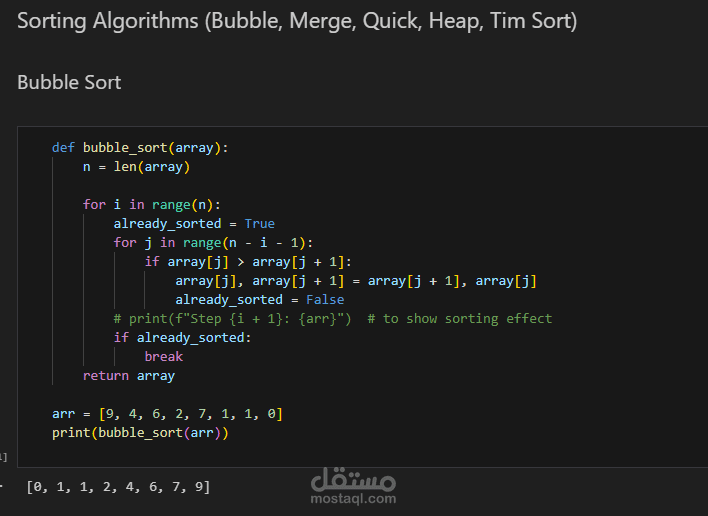708x516 pixels.
Task: Click the line 'already_sorted = True'
Action: [194, 224]
